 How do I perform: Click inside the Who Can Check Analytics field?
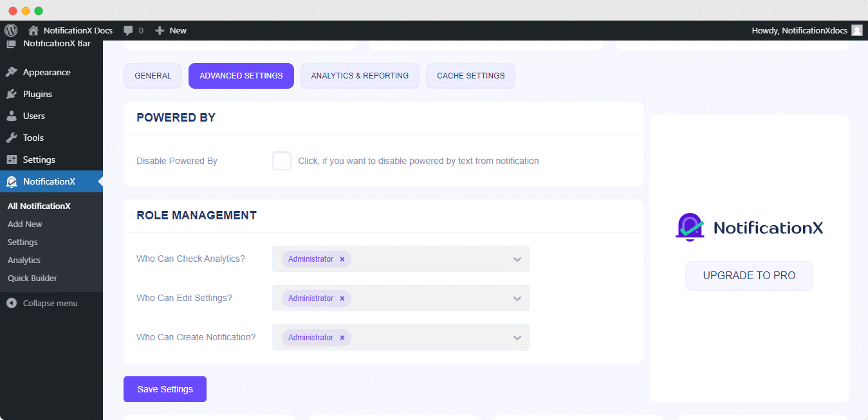click(x=401, y=259)
